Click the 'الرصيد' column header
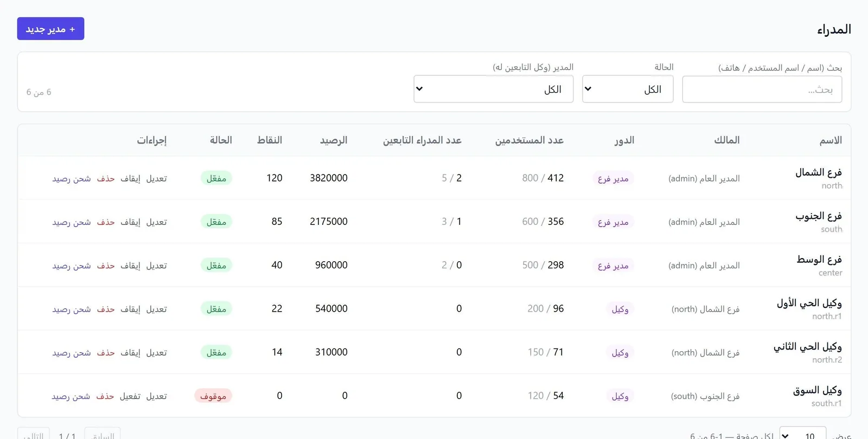 [334, 140]
